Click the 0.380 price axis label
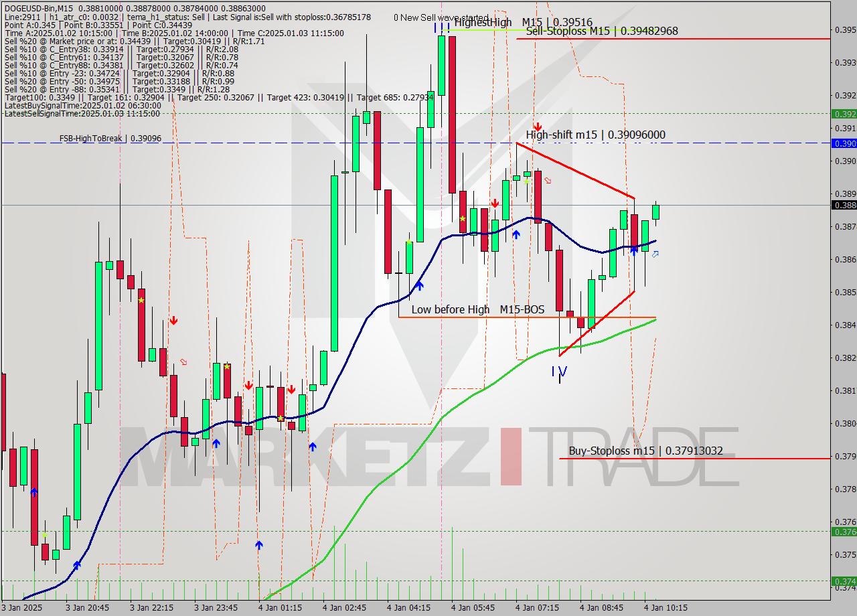Screen dimensions: 857x616 coord(845,424)
